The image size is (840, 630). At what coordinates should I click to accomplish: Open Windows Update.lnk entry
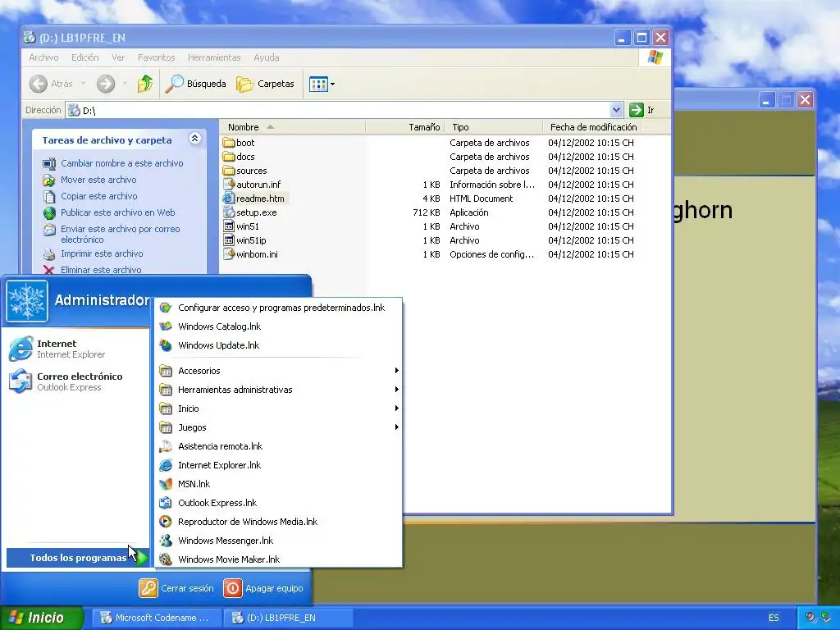click(x=278, y=345)
